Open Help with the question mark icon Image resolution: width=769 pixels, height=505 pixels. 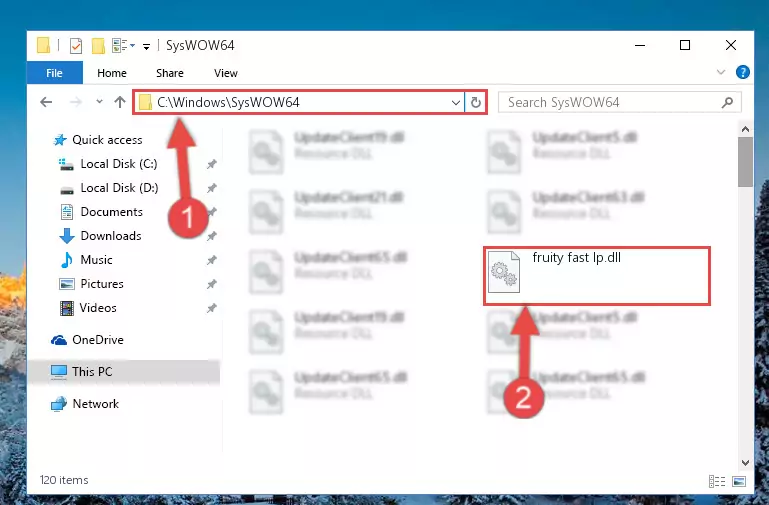(743, 72)
